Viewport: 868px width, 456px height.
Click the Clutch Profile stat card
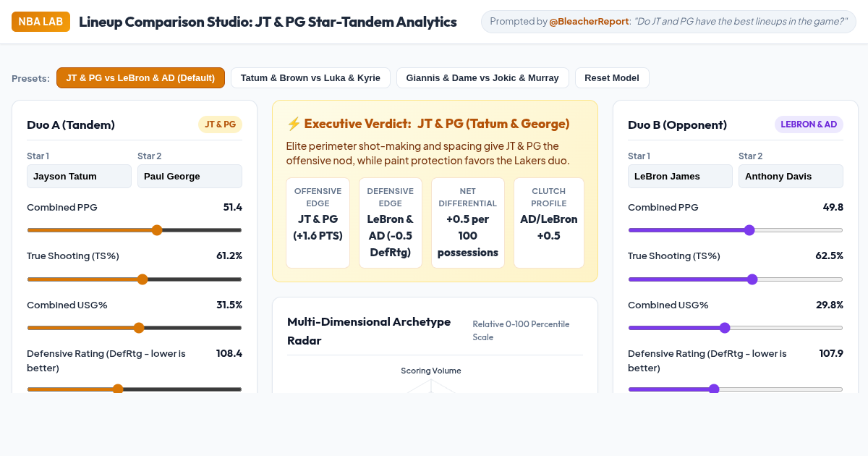click(549, 223)
